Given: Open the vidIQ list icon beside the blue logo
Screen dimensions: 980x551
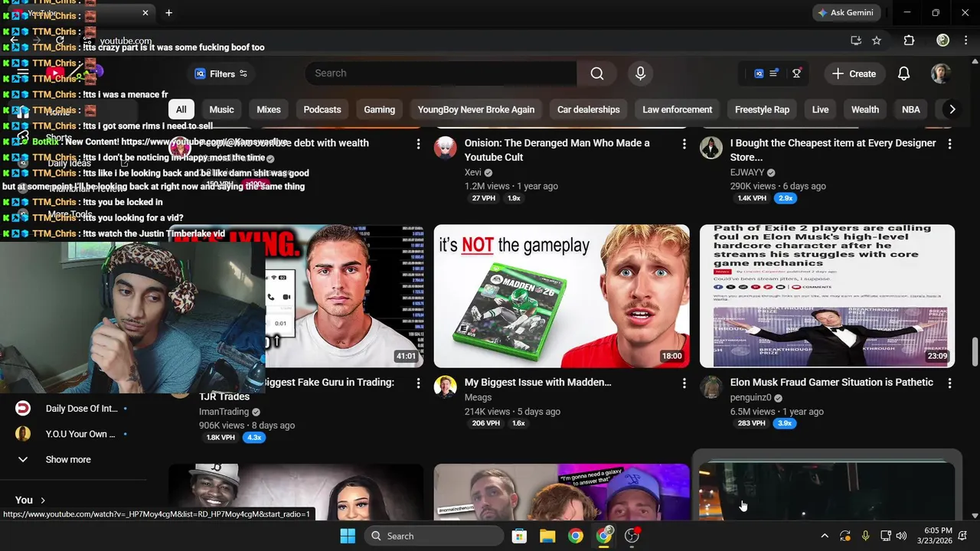Looking at the screenshot, I should (774, 73).
